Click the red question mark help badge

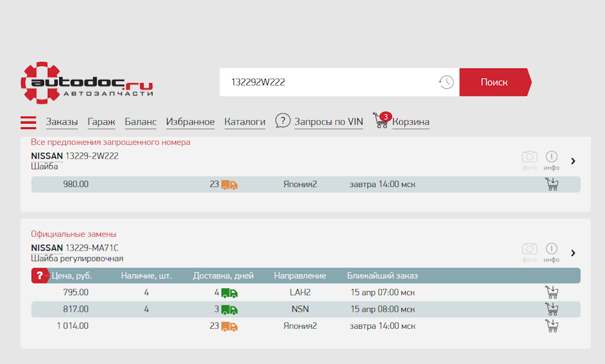pos(40,276)
